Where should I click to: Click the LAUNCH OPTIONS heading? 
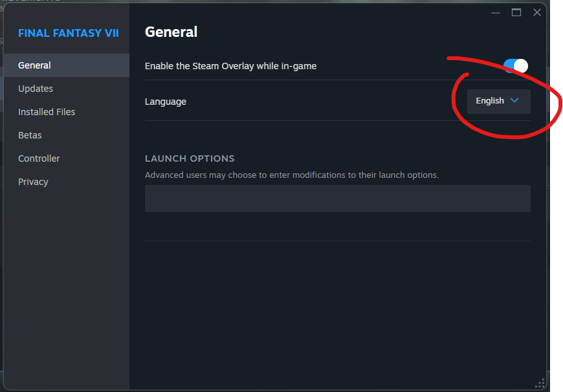[190, 158]
